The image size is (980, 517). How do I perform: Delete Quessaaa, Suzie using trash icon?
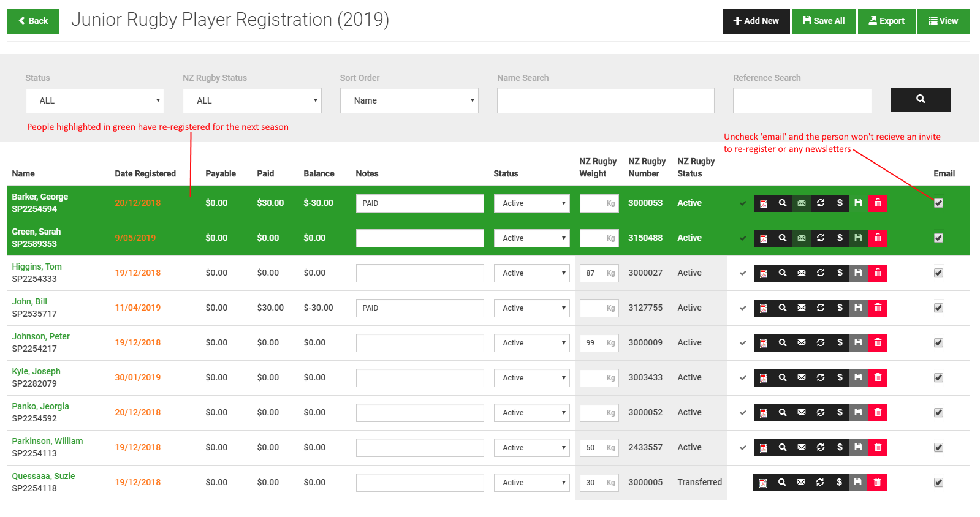coord(877,483)
